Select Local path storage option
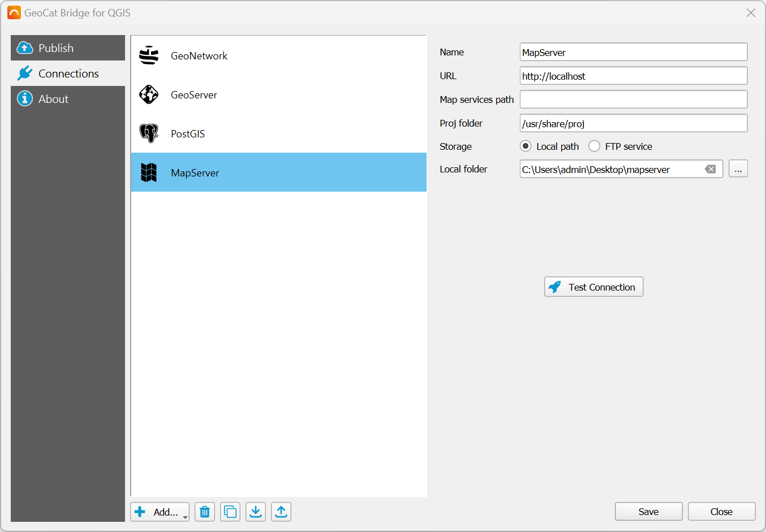Image resolution: width=766 pixels, height=532 pixels. click(x=526, y=146)
